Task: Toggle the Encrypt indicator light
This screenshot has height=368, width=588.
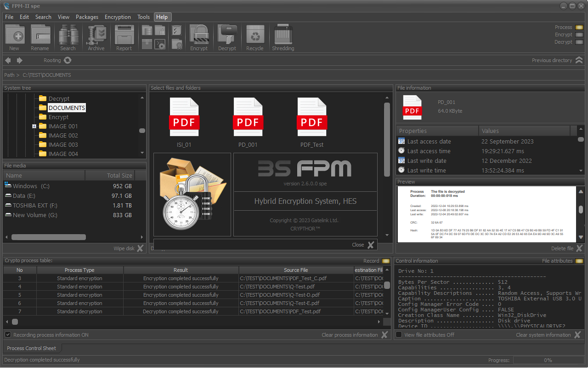Action: click(x=579, y=34)
